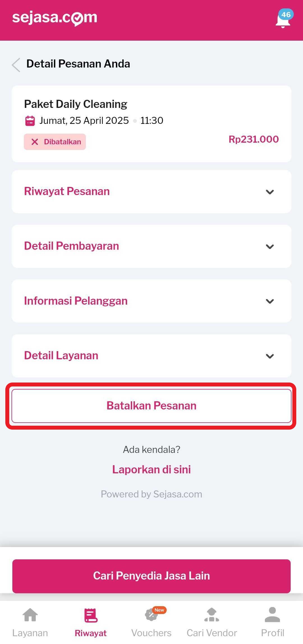
Task: Tap the Rp231.000 price amount
Action: [x=254, y=139]
